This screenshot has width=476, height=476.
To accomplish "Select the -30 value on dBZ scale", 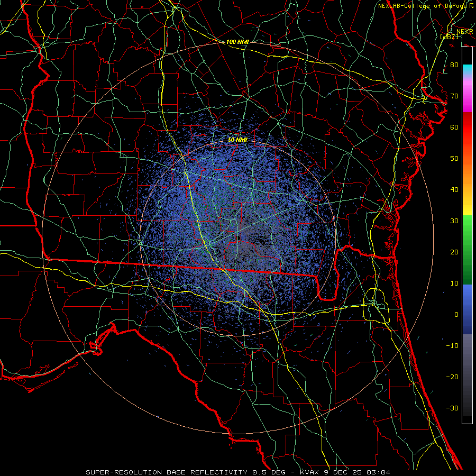I will click(x=452, y=408).
